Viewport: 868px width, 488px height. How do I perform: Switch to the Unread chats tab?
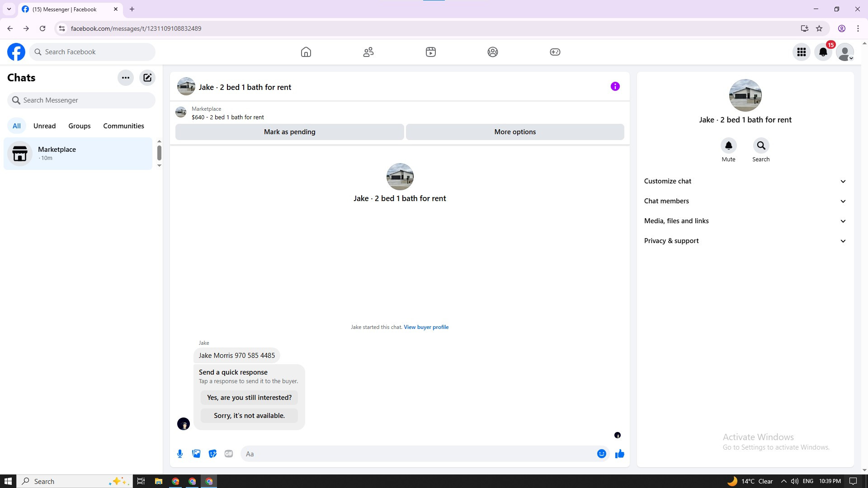[44, 126]
